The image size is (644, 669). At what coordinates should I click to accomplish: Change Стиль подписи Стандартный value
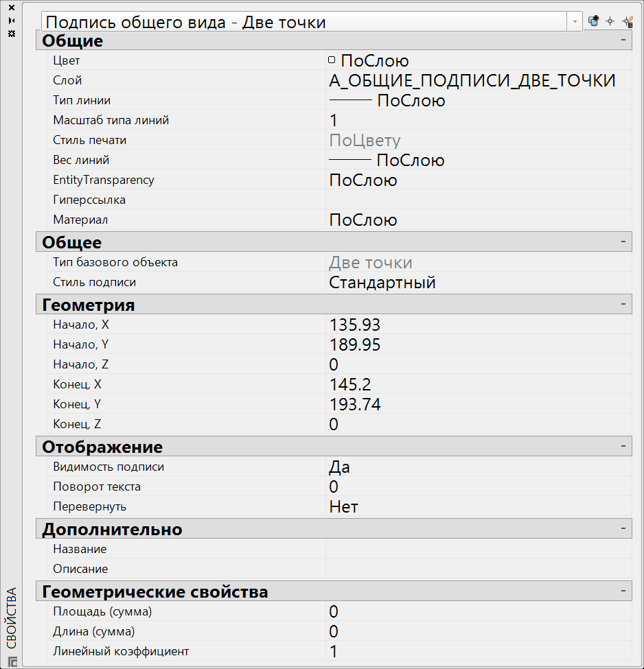(x=371, y=281)
